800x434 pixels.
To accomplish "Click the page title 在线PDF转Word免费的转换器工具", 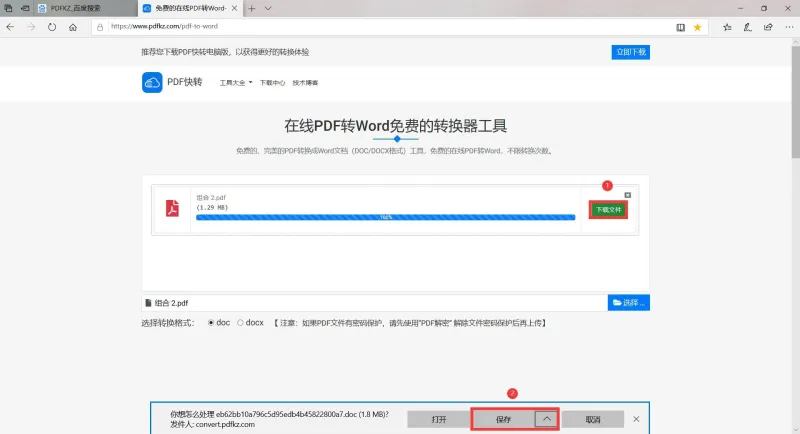I will click(395, 126).
